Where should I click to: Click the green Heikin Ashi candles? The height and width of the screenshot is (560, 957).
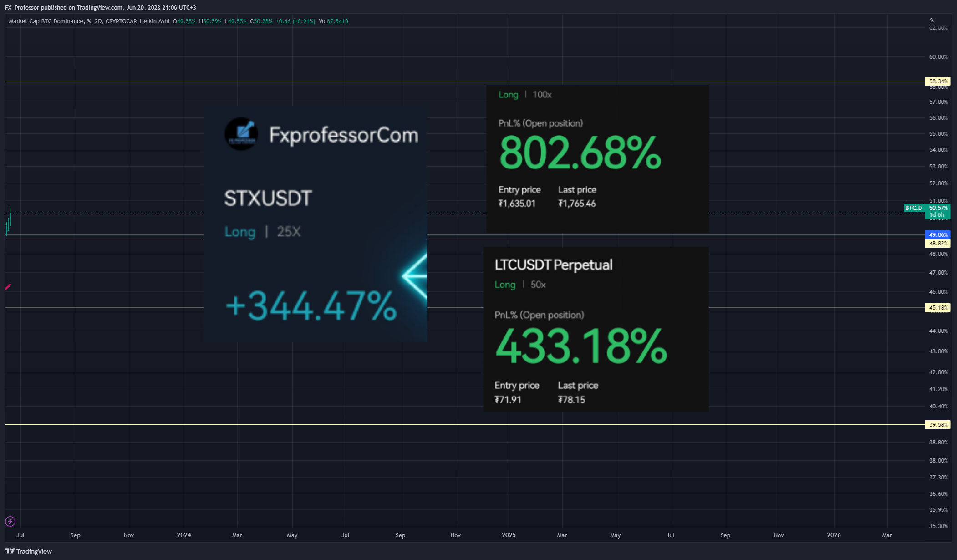(8, 222)
